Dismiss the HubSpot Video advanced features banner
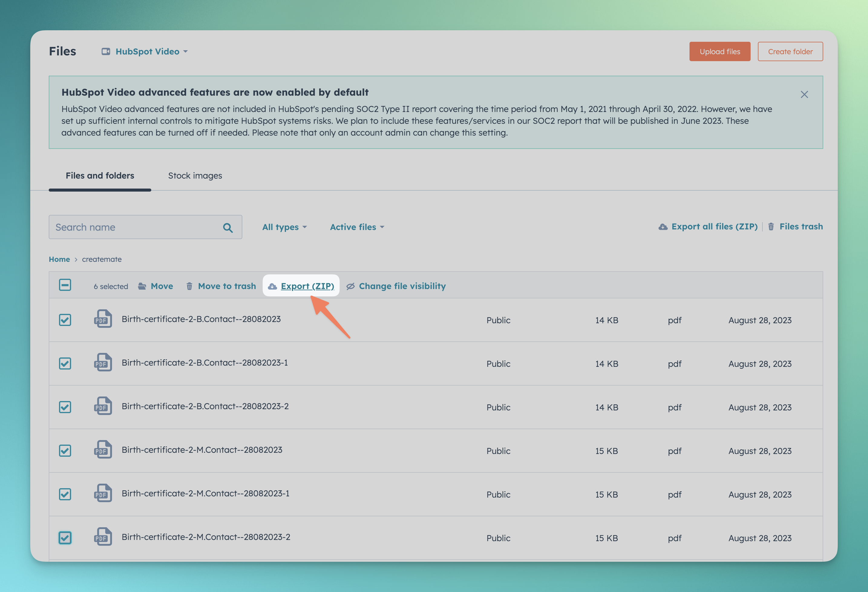Screen dimensions: 868x592 point(804,94)
